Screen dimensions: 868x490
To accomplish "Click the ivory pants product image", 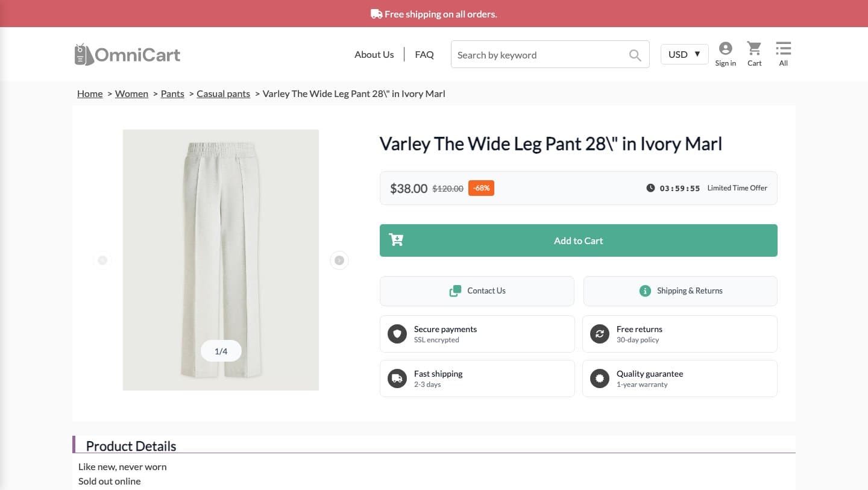I will coord(221,260).
